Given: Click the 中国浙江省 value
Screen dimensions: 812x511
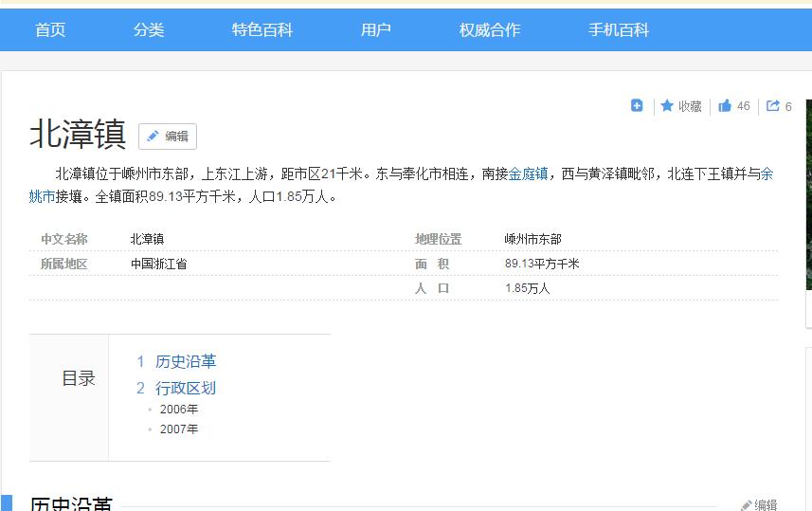Looking at the screenshot, I should 158,264.
